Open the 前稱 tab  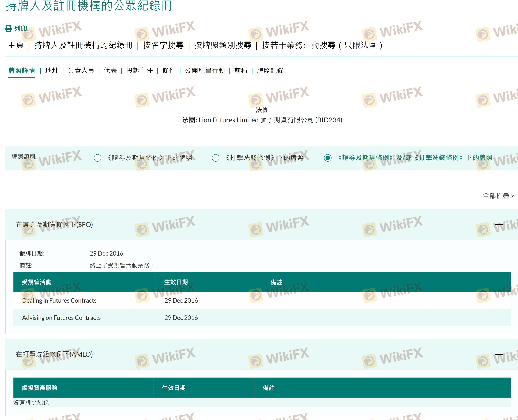(241, 71)
